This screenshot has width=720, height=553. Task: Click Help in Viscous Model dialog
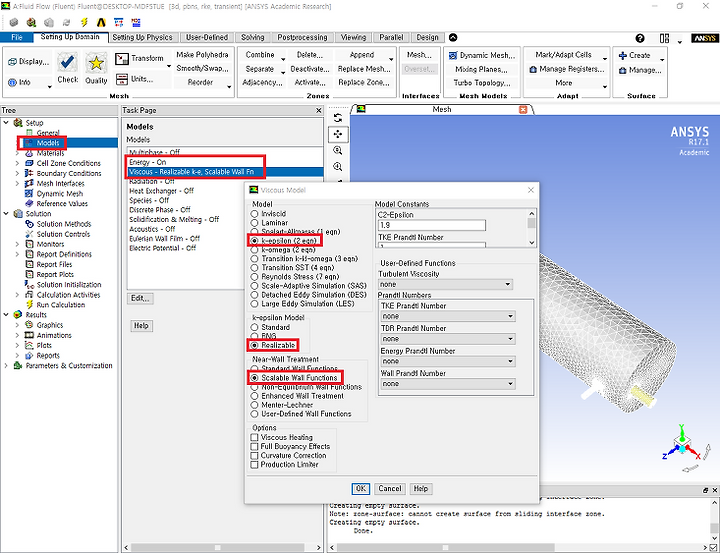pyautogui.click(x=421, y=489)
